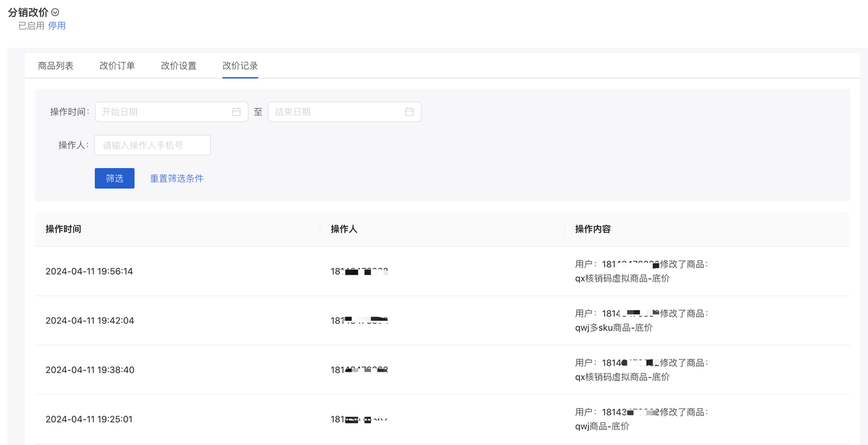The height and width of the screenshot is (445, 868).
Task: Click the 筛选 button
Action: click(x=115, y=178)
